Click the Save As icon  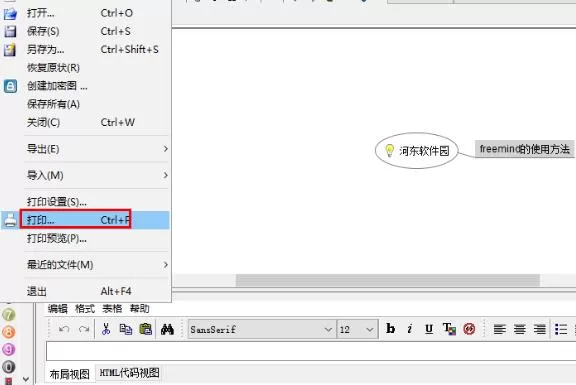point(10,50)
